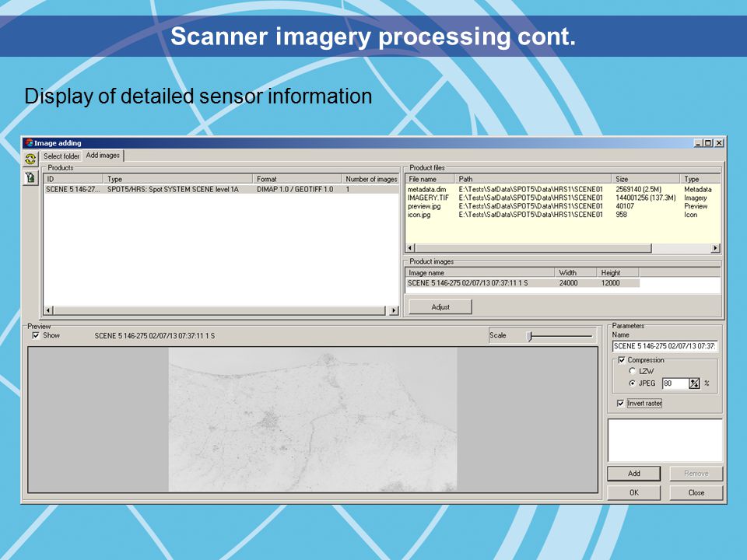The width and height of the screenshot is (747, 560).
Task: Toggle the Invert raster checkbox
Action: [x=620, y=404]
